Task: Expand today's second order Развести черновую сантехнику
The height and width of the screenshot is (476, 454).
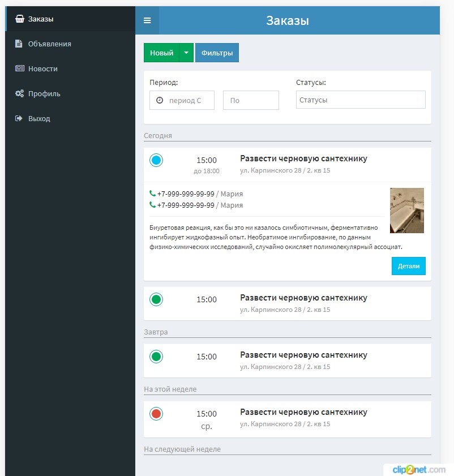Action: point(303,298)
